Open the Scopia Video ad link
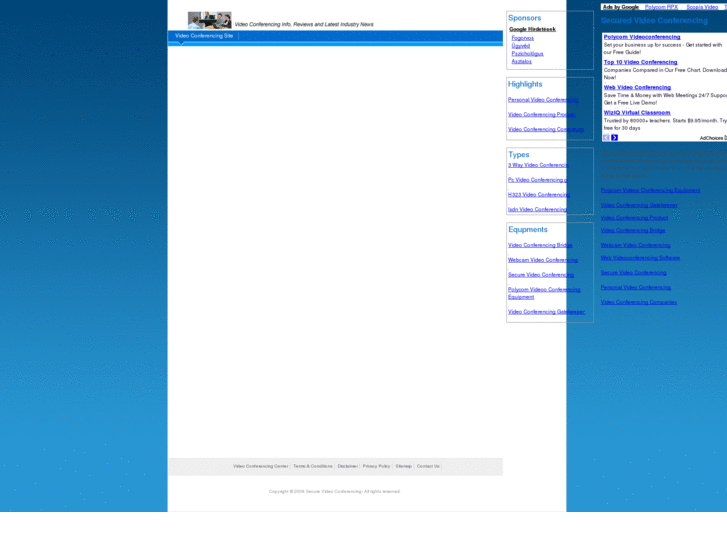 click(702, 7)
